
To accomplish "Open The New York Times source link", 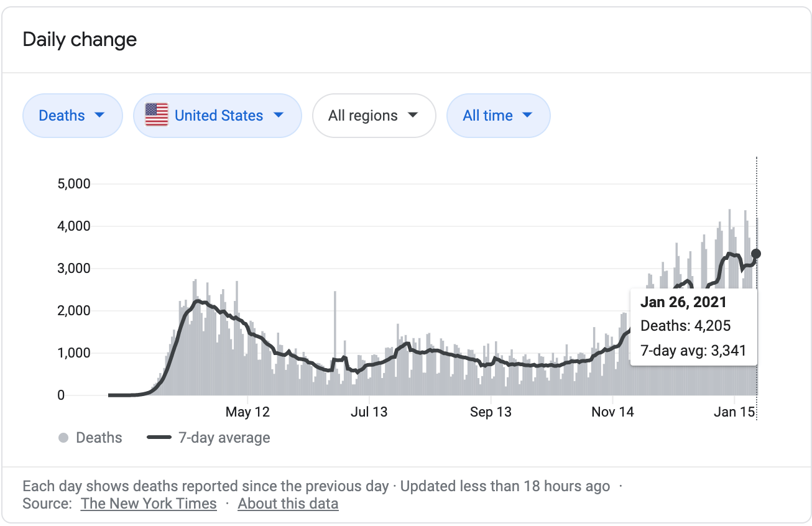I will pyautogui.click(x=149, y=504).
